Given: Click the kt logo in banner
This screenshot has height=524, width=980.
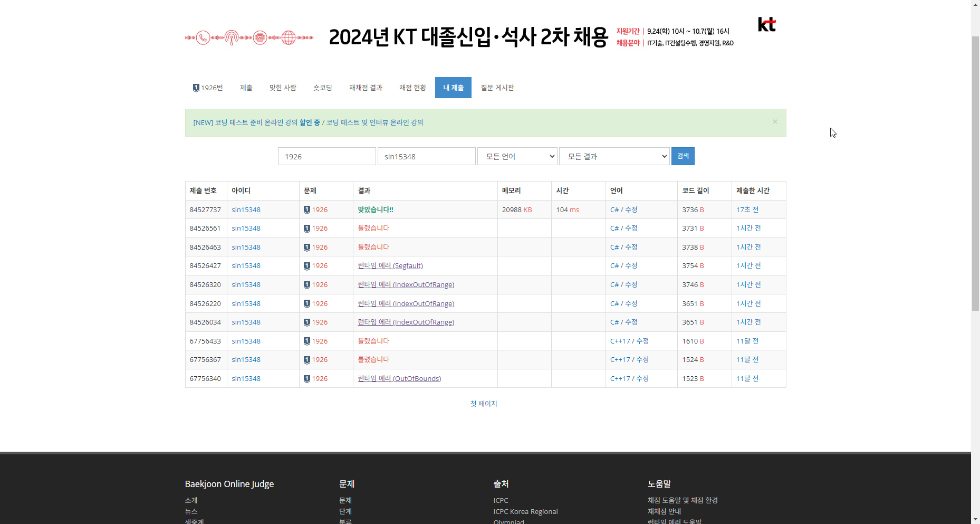Looking at the screenshot, I should [x=767, y=24].
